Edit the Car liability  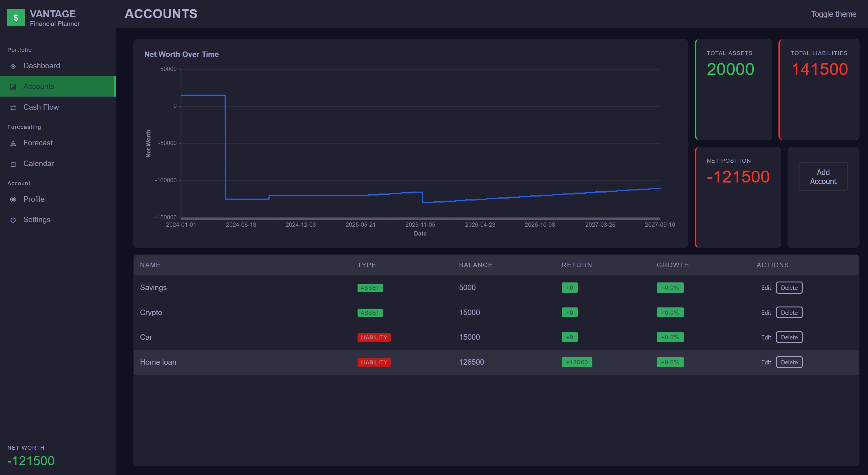(x=766, y=337)
